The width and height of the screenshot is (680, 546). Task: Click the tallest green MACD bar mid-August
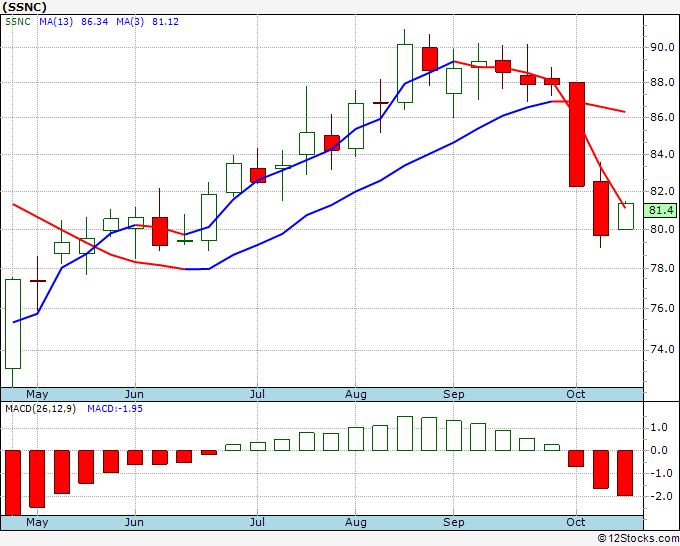tap(405, 433)
